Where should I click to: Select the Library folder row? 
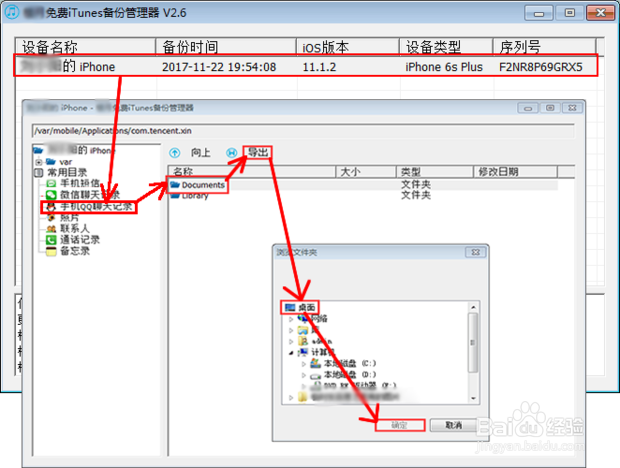[363, 195]
